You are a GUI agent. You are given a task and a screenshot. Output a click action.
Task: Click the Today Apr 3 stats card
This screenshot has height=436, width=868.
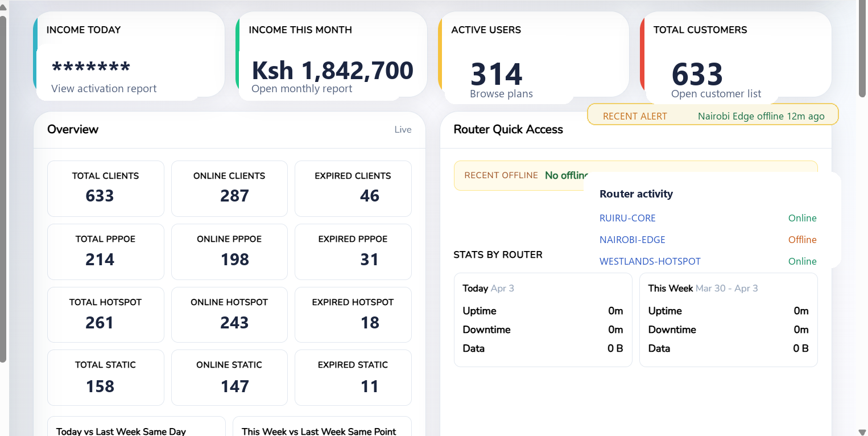[x=543, y=320]
